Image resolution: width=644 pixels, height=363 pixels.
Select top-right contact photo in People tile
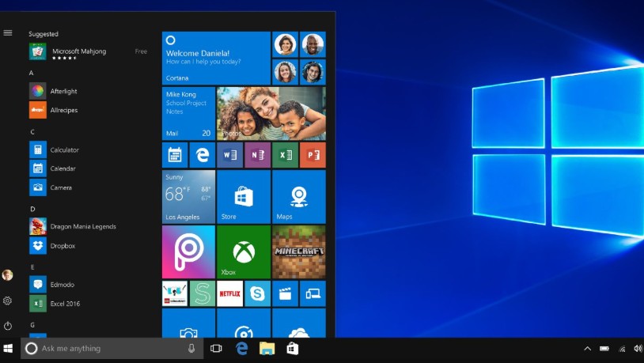click(313, 44)
